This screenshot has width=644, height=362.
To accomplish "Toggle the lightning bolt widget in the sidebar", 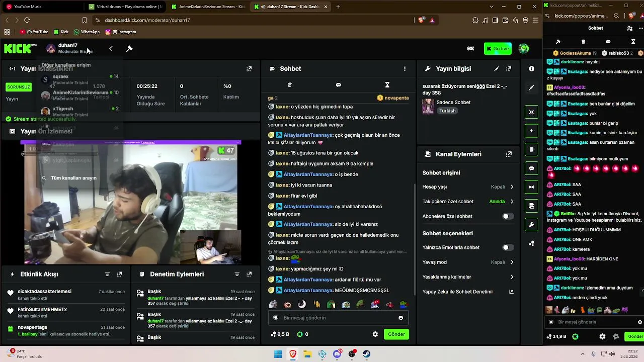I will tap(532, 131).
